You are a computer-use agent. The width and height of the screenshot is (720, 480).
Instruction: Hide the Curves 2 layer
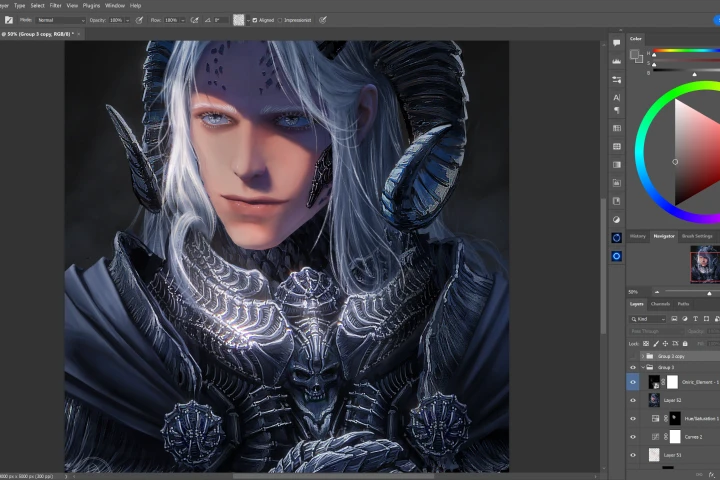pos(633,437)
